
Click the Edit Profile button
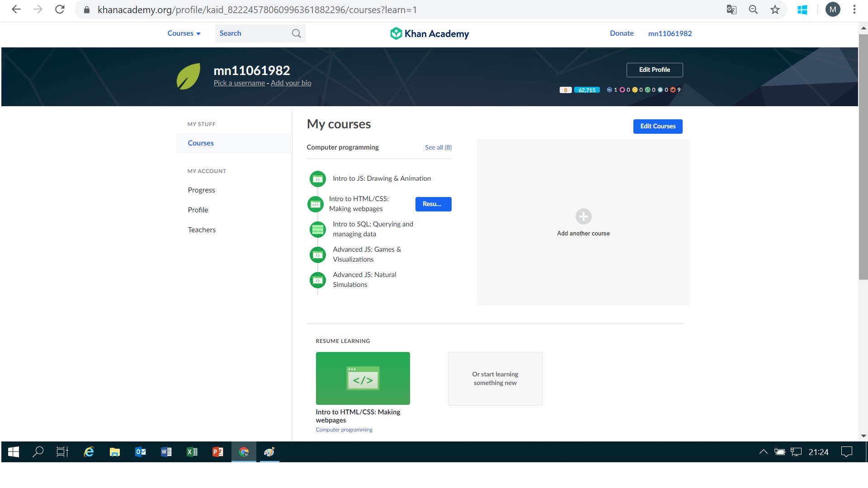(x=655, y=70)
